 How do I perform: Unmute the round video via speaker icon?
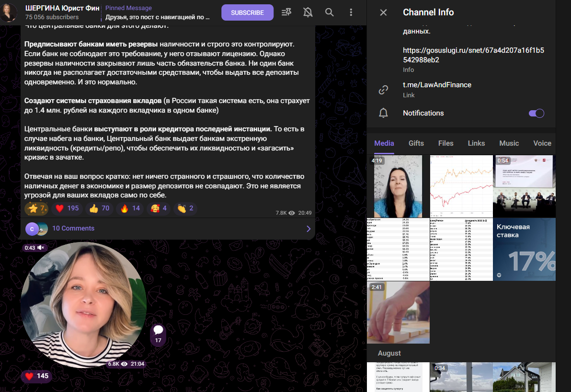[x=41, y=248]
